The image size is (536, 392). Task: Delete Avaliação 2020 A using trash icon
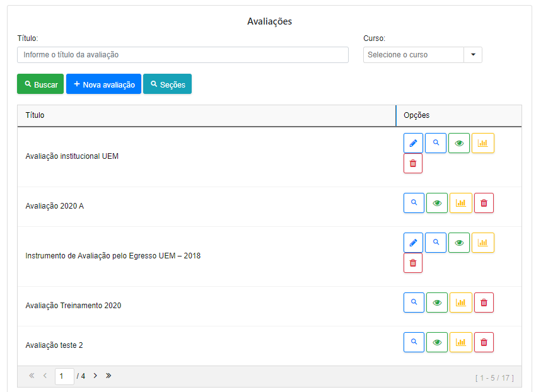[484, 203]
